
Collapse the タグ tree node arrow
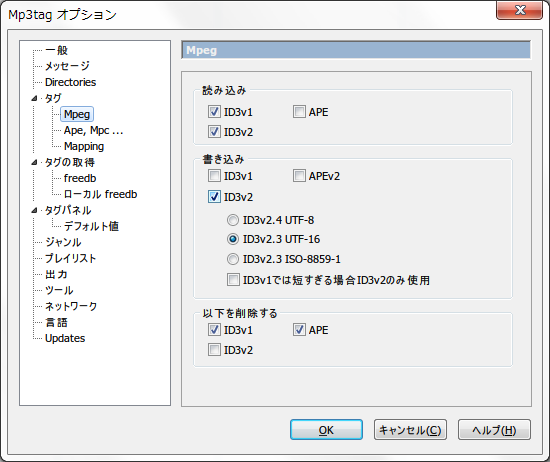click(x=34, y=98)
